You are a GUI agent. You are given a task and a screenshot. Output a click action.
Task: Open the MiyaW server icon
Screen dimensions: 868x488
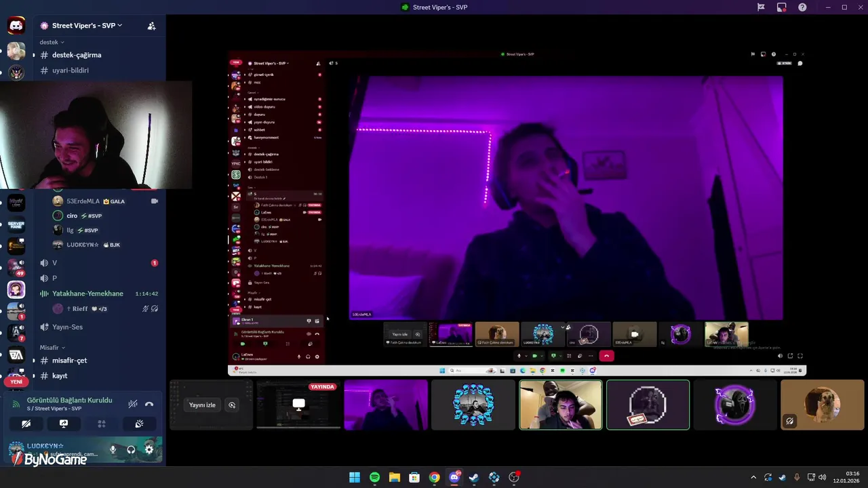pyautogui.click(x=16, y=202)
